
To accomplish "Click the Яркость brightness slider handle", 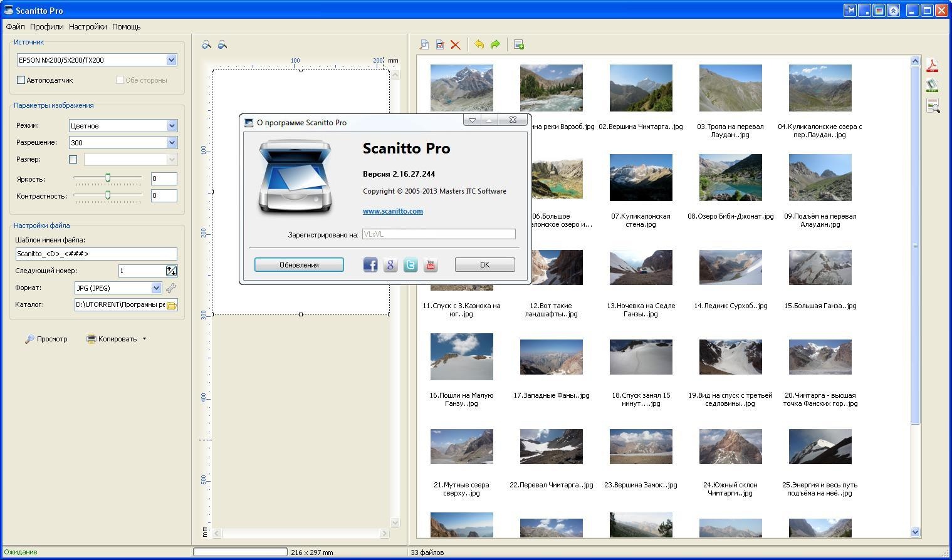I will tap(108, 179).
